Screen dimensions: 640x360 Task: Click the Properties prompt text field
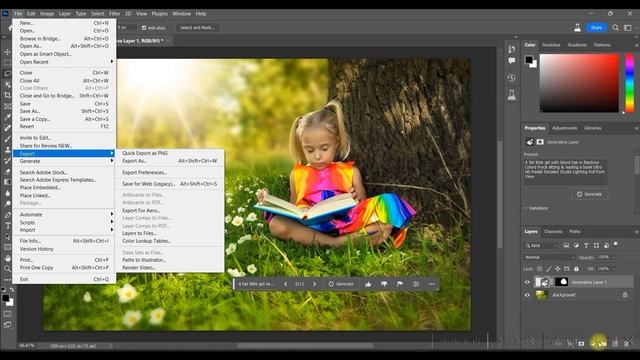pos(565,171)
